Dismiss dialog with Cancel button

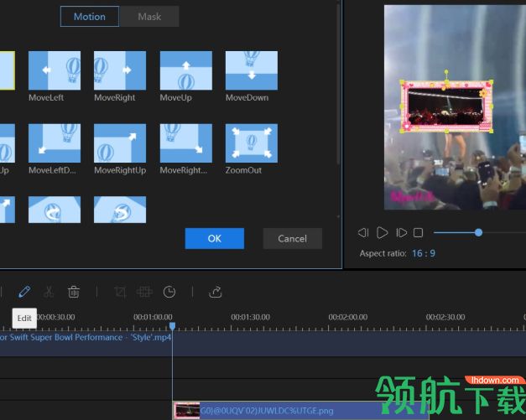coord(293,238)
